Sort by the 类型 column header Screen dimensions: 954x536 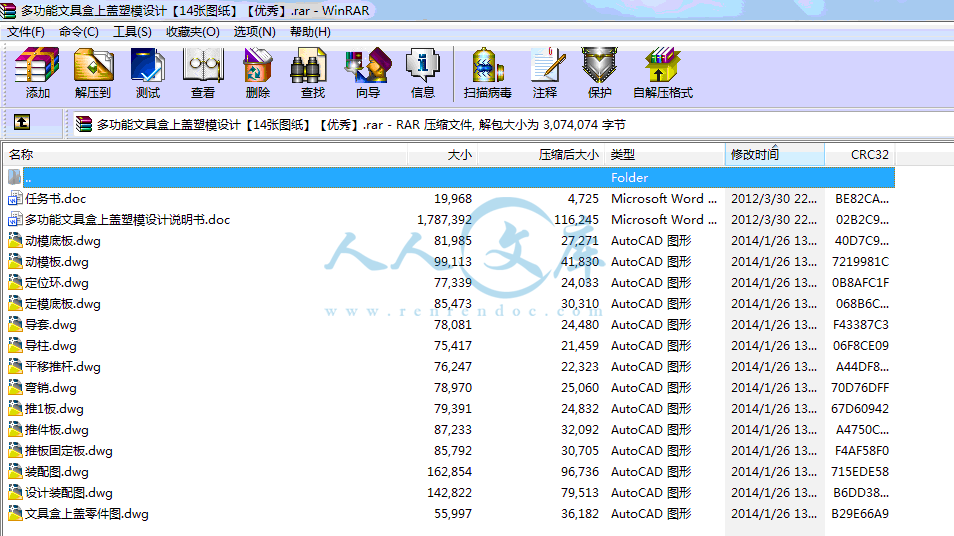click(x=665, y=155)
